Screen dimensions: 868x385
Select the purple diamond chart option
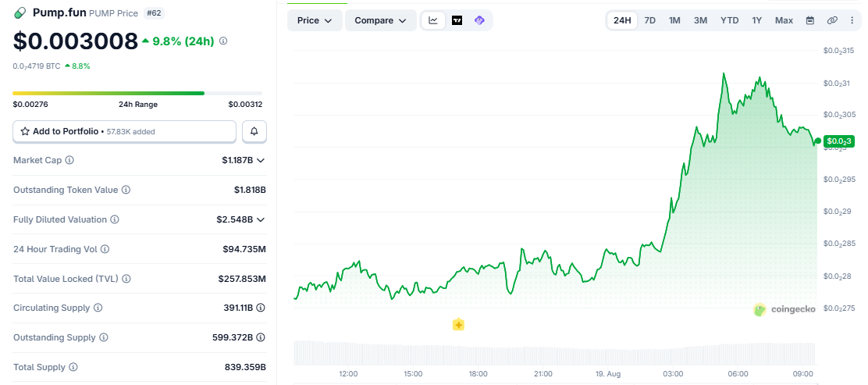point(479,20)
